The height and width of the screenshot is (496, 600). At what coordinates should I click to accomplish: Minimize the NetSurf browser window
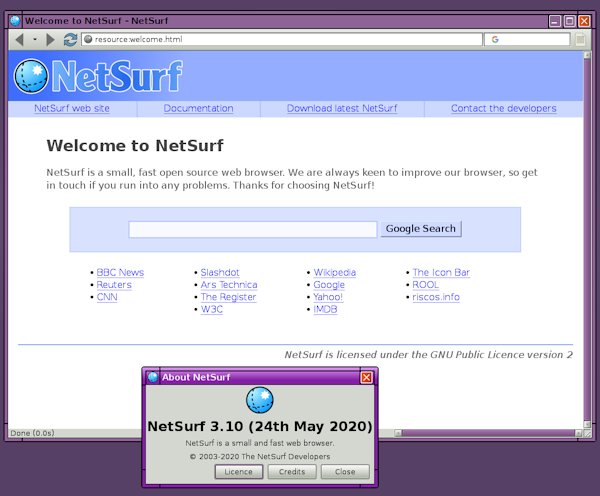click(x=555, y=21)
